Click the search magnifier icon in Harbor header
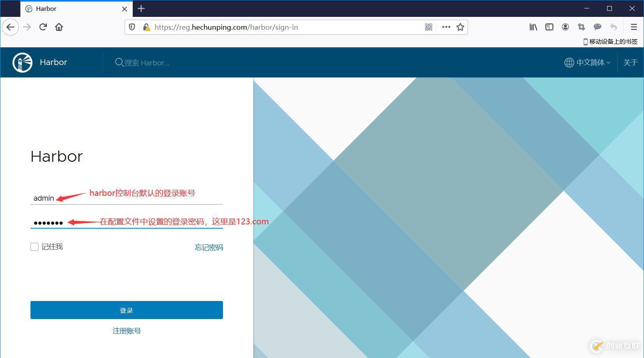 119,63
